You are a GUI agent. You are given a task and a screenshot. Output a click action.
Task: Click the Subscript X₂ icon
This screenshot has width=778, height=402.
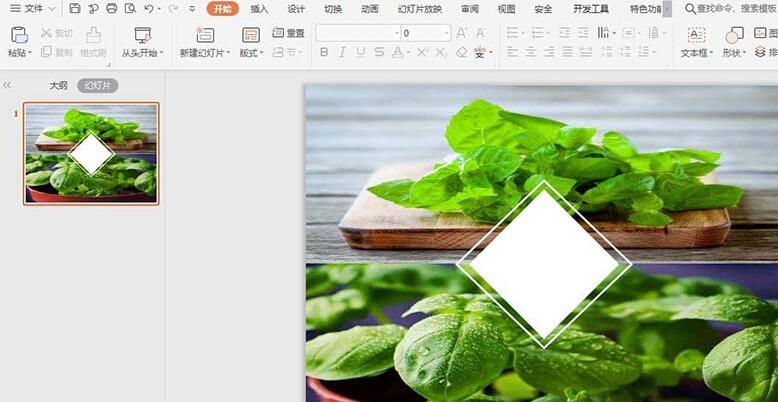pos(441,52)
